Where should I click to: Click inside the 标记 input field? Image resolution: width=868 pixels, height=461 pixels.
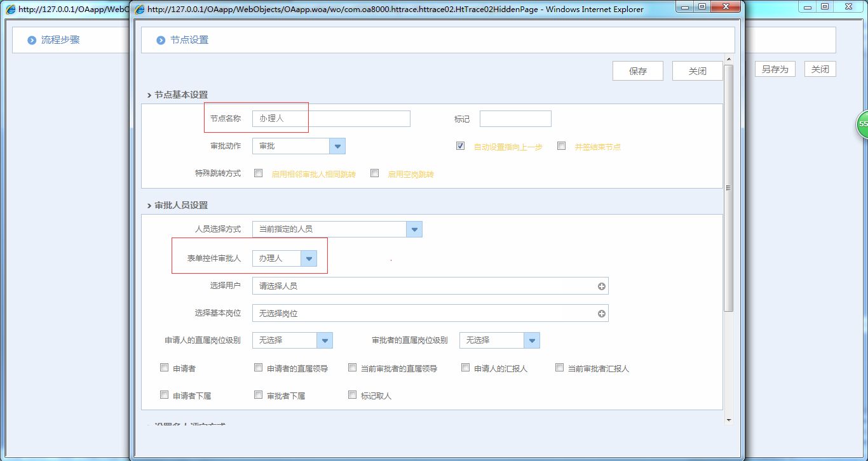(515, 118)
